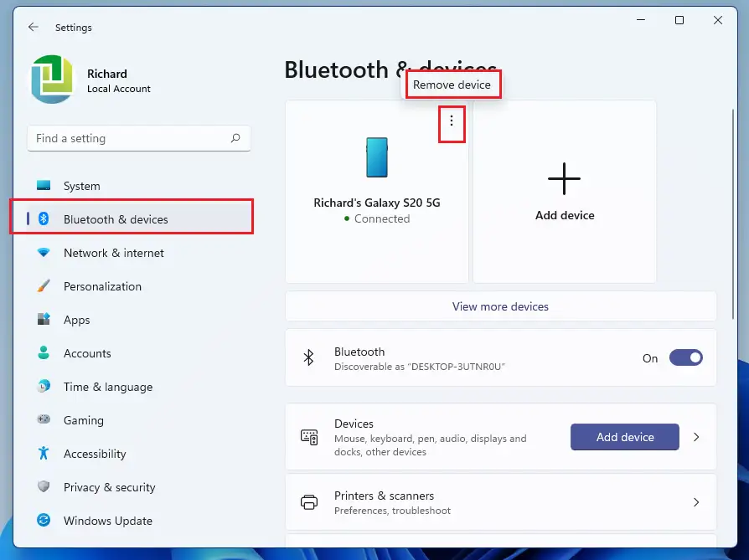749x560 pixels.
Task: Click the Privacy shield icon
Action: click(x=44, y=486)
